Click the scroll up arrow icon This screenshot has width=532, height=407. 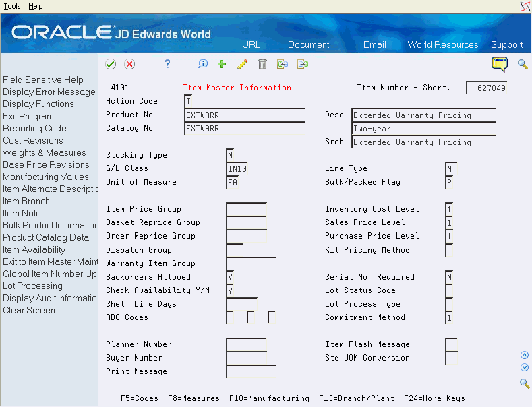(525, 355)
